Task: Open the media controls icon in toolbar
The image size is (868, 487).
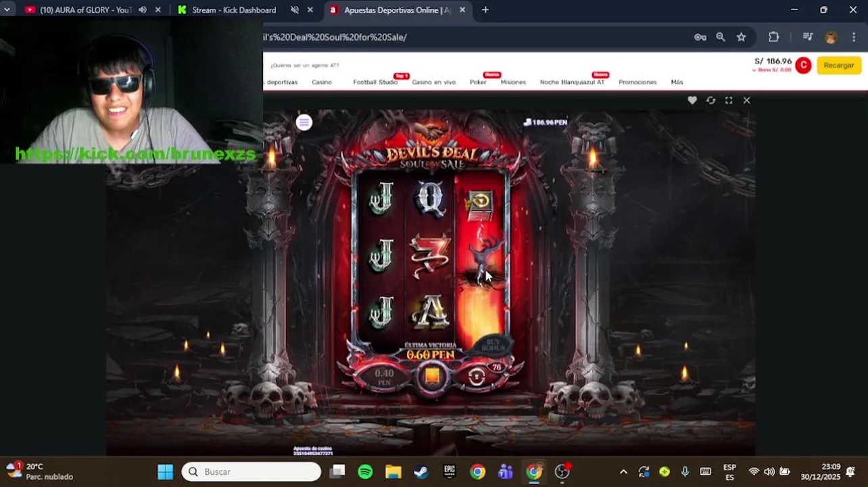Action: coord(807,37)
